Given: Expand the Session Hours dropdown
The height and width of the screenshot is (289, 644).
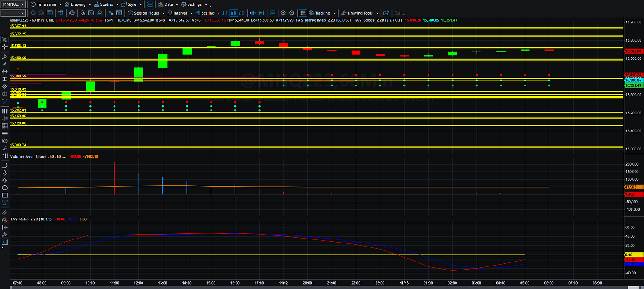Looking at the screenshot, I should tap(163, 13).
